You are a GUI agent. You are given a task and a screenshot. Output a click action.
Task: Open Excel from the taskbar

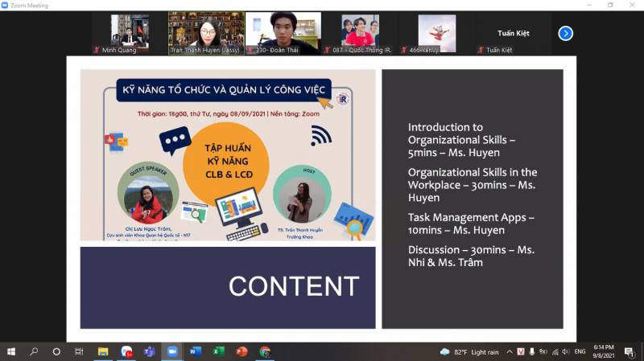pyautogui.click(x=217, y=352)
